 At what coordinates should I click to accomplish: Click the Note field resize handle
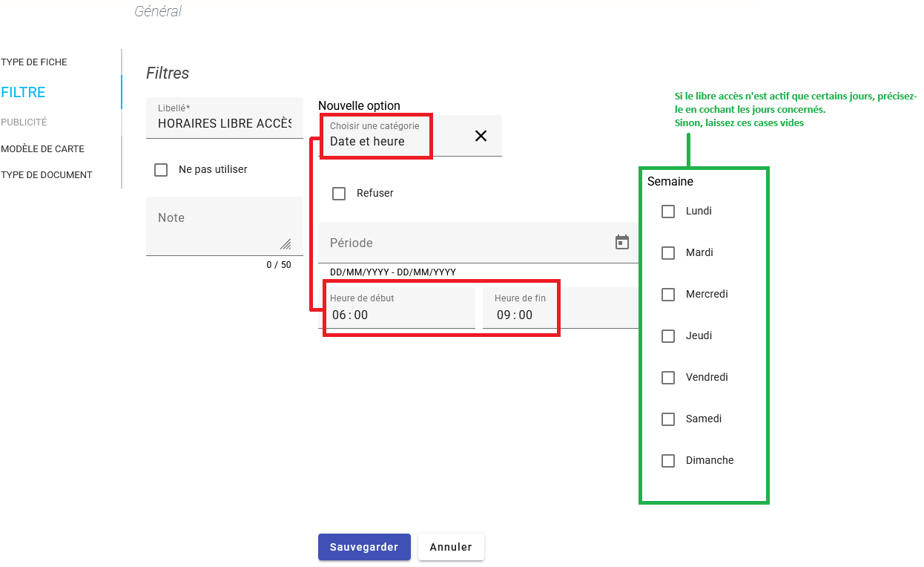(x=286, y=244)
